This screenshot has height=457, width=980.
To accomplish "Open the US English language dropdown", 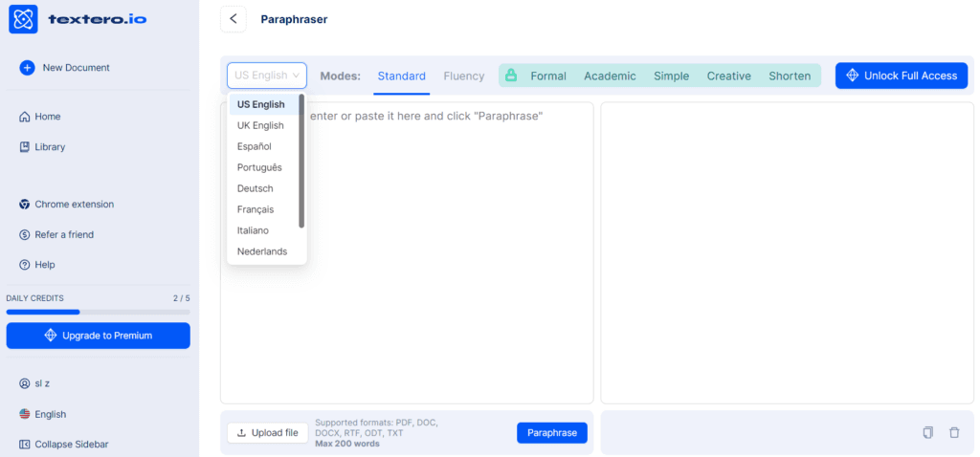I will click(x=267, y=76).
